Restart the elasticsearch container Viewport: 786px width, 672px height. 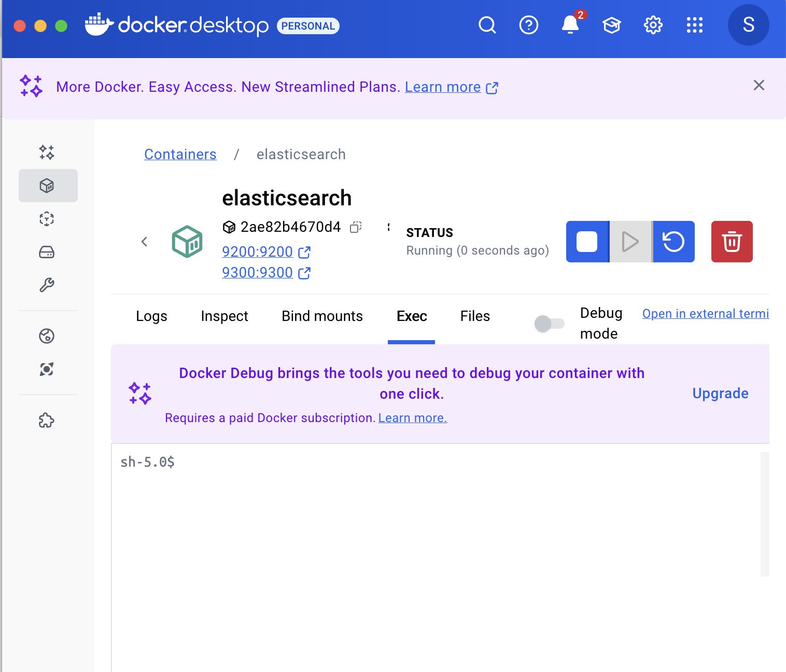(673, 242)
